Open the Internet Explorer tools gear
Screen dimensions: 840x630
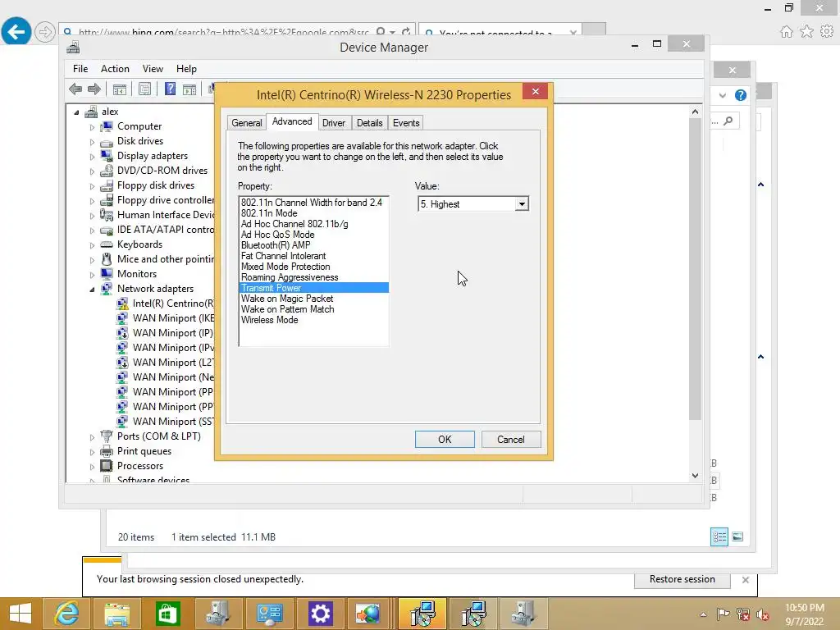(827, 32)
